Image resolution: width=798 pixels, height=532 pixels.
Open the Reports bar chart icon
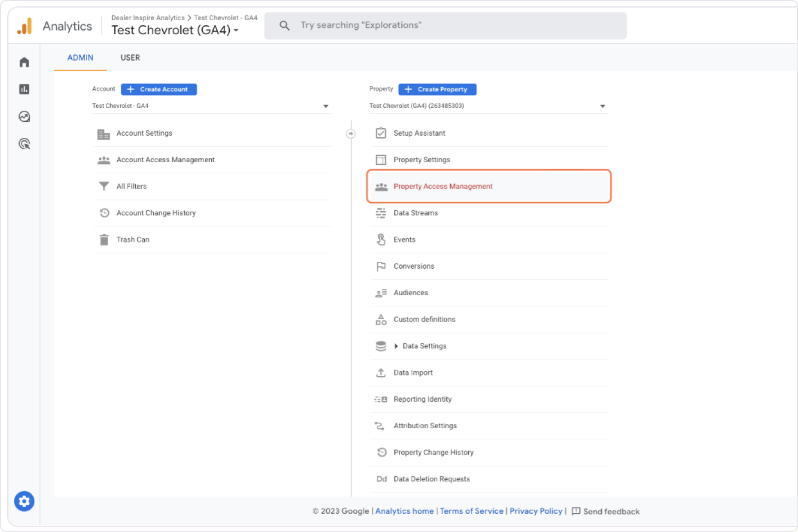pos(24,89)
